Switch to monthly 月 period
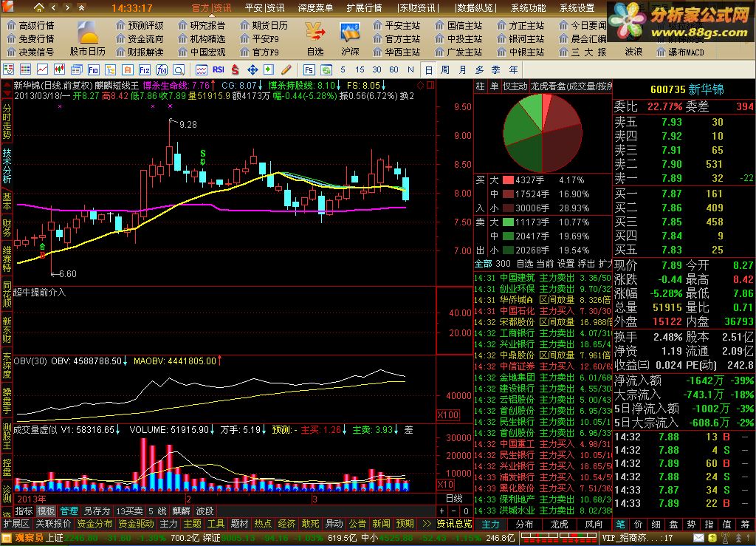Viewport: 756px width, 546px height. [x=462, y=69]
